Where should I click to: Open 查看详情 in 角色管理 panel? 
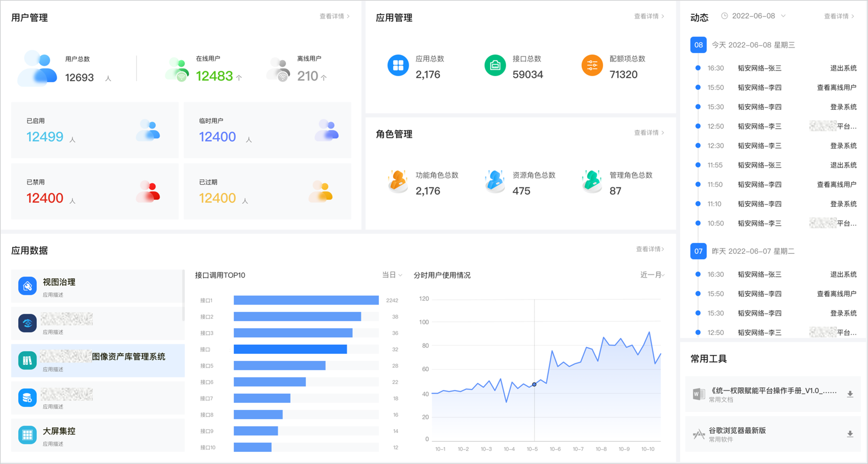point(649,133)
